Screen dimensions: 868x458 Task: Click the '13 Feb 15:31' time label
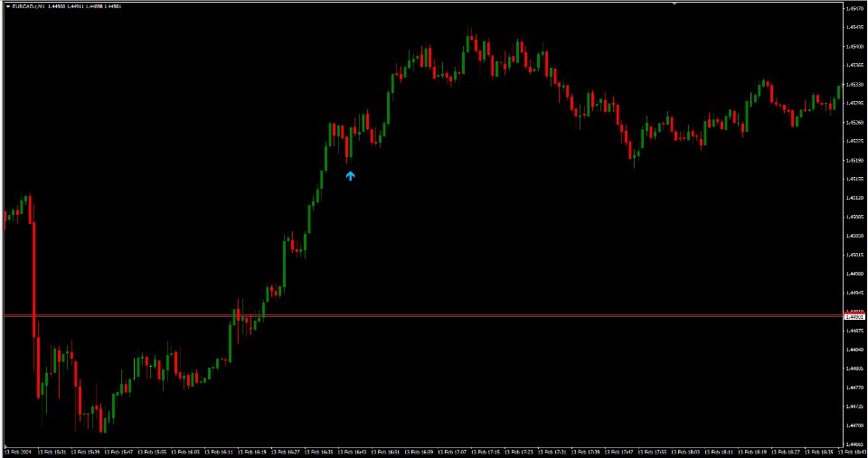click(52, 452)
